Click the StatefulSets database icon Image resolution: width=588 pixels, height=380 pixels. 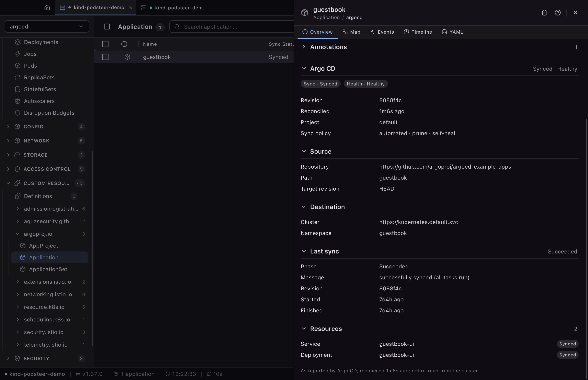tap(17, 89)
